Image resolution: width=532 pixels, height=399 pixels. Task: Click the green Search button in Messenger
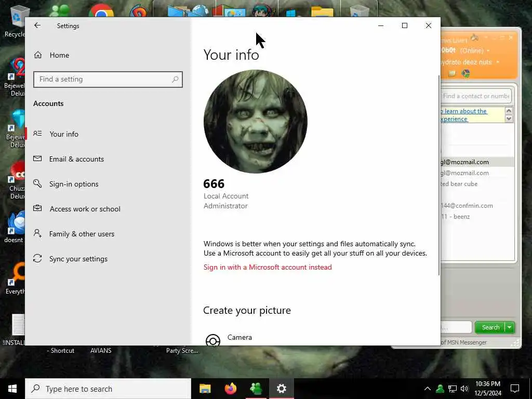tap(490, 327)
